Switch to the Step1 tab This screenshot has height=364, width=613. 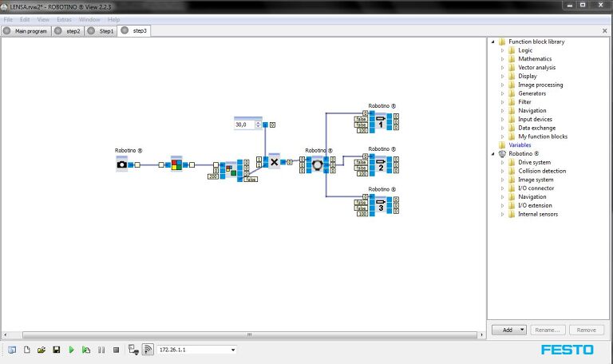point(101,31)
